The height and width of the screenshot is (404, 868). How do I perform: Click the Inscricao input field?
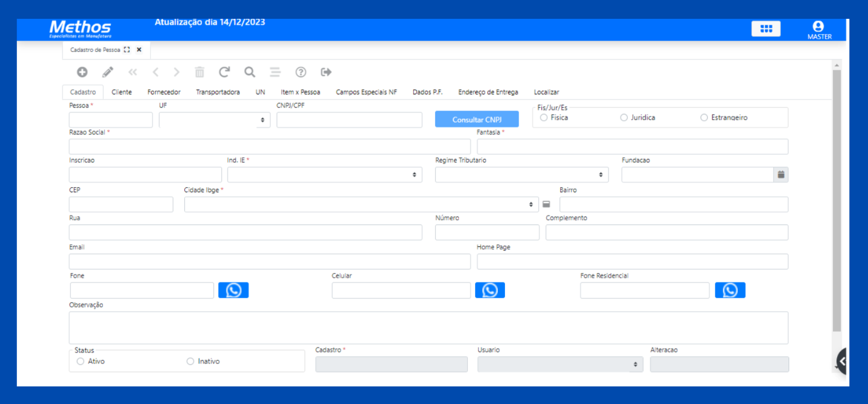[x=145, y=175]
